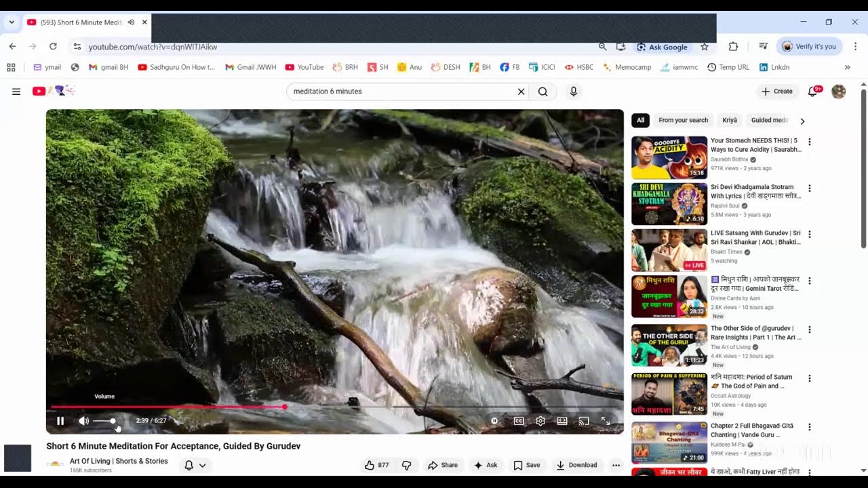The image size is (868, 488).
Task: Mute the video with speaker icon
Action: click(83, 421)
